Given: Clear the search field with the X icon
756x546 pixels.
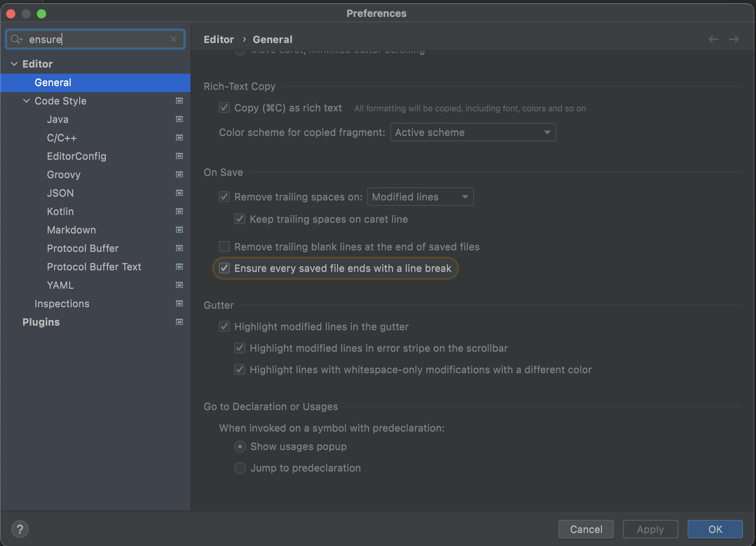Looking at the screenshot, I should coord(174,39).
